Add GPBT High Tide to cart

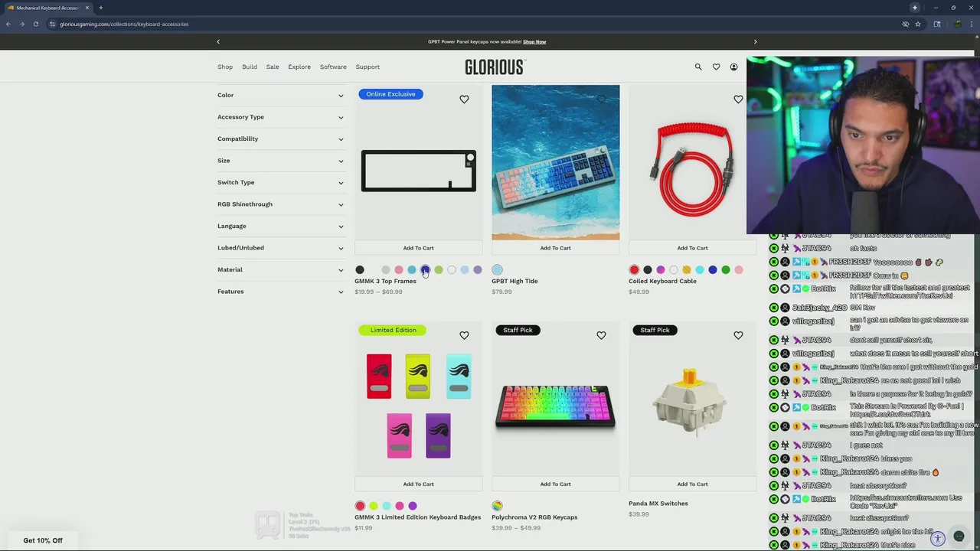click(x=555, y=248)
